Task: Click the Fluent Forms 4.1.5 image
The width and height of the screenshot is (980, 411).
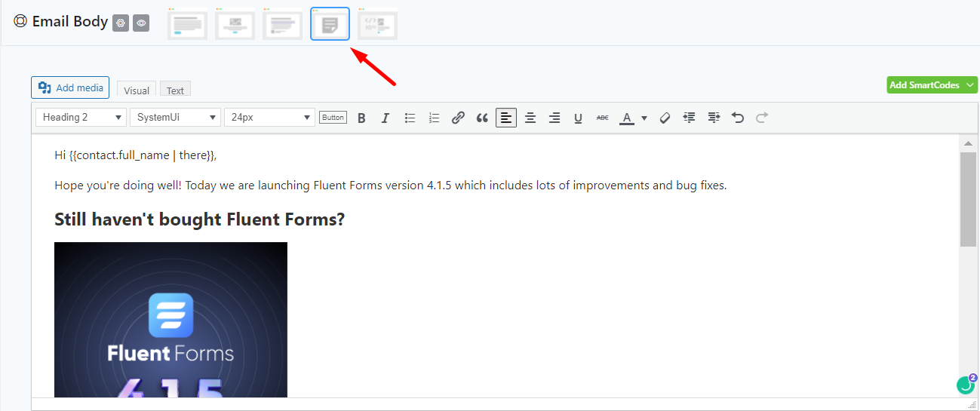Action: [171, 320]
